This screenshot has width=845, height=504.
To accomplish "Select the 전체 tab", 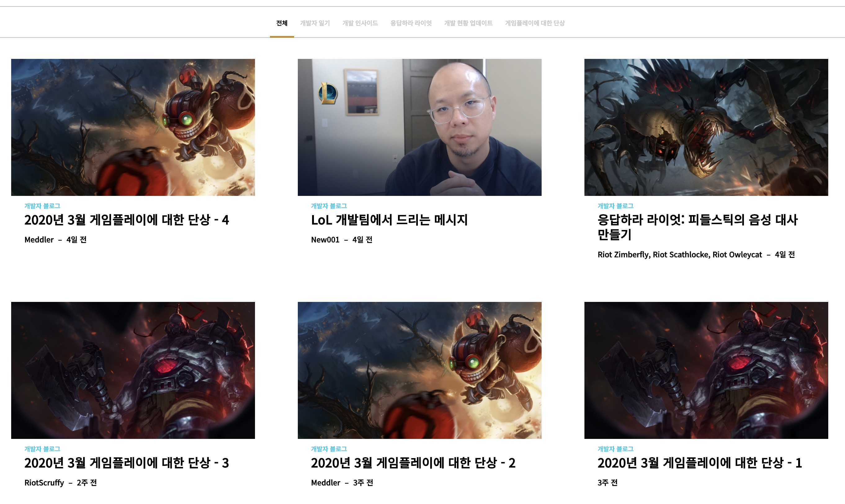I will click(x=281, y=23).
